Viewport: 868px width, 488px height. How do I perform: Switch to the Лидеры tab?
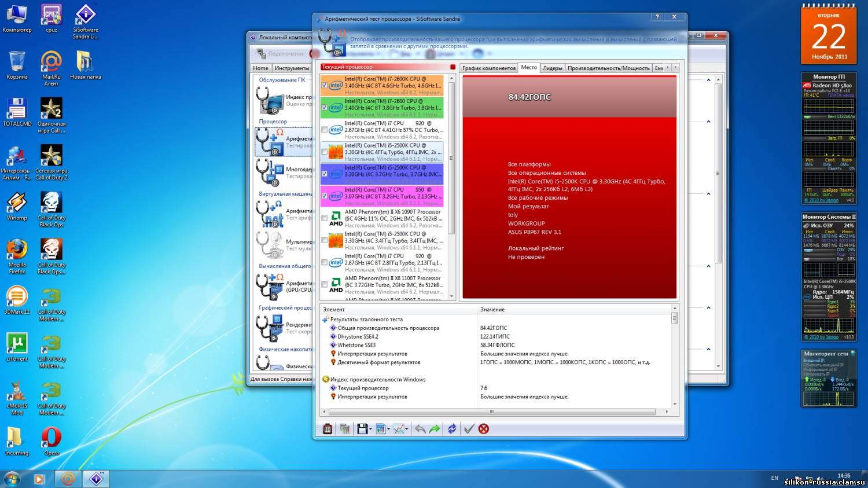(x=553, y=68)
